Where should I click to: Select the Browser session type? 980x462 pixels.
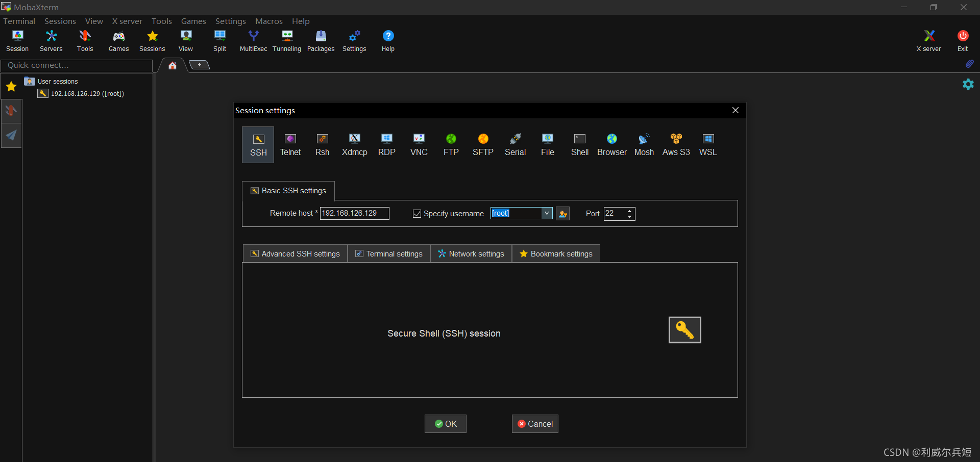pos(612,145)
